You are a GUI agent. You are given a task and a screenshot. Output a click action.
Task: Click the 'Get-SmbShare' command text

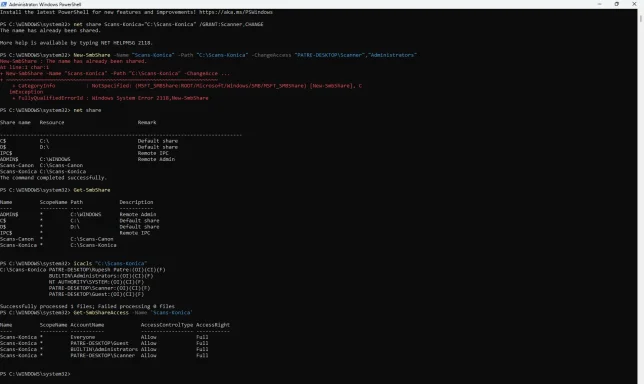point(92,190)
